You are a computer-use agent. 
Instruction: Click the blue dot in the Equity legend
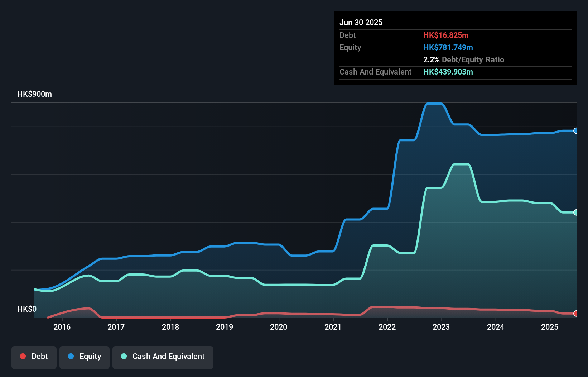click(71, 357)
